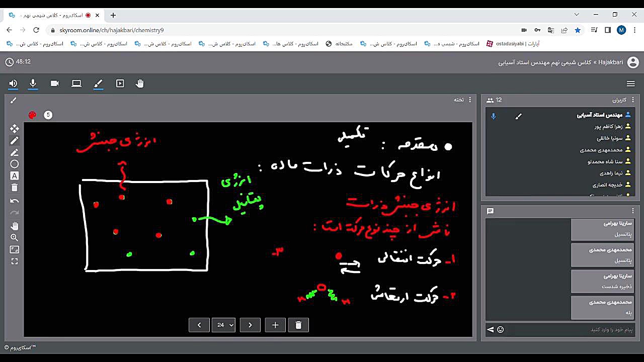Open the Chrome profile M button
This screenshot has width=644, height=362.
(621, 30)
